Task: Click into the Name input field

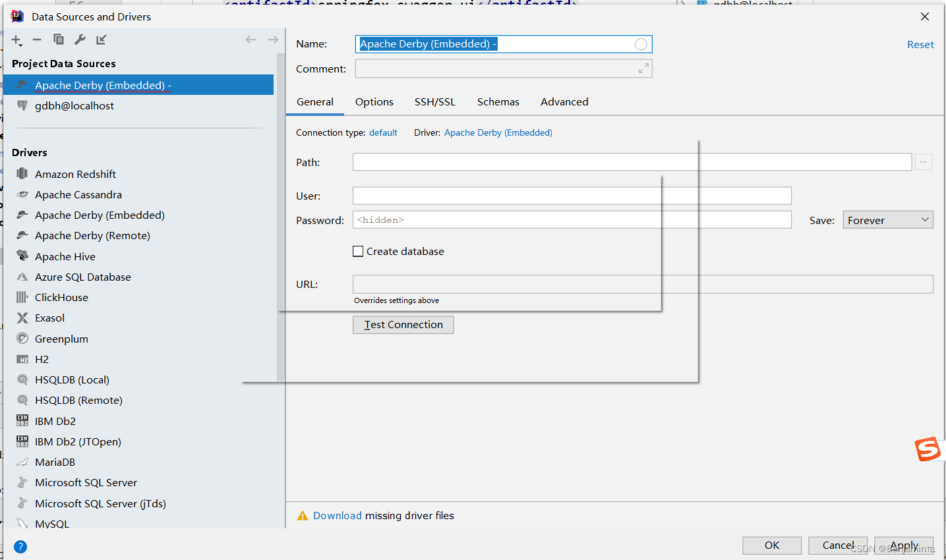Action: (504, 44)
